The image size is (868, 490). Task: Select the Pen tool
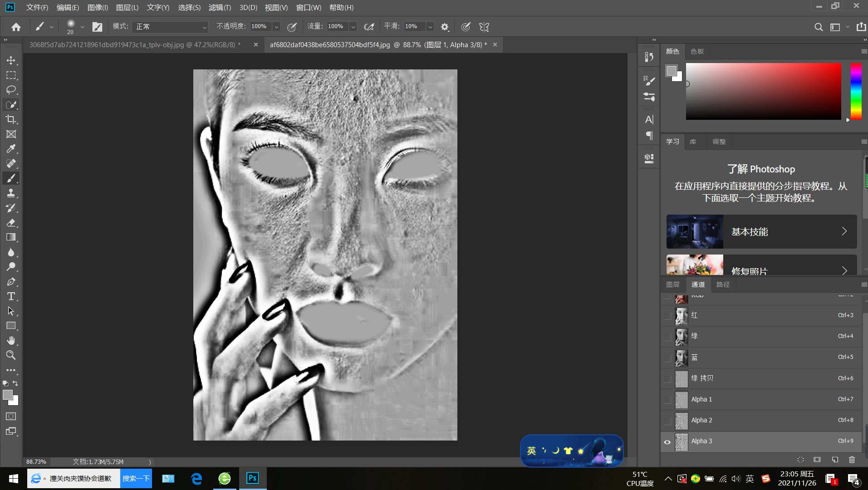[11, 282]
